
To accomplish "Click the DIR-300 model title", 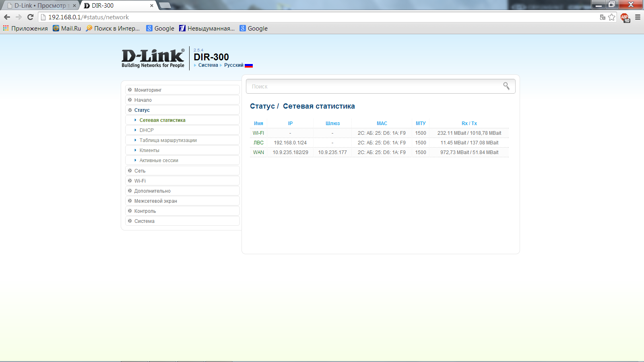I will (x=211, y=57).
